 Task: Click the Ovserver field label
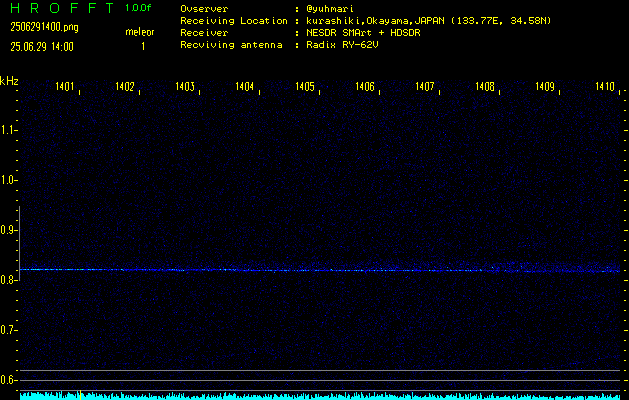point(204,9)
